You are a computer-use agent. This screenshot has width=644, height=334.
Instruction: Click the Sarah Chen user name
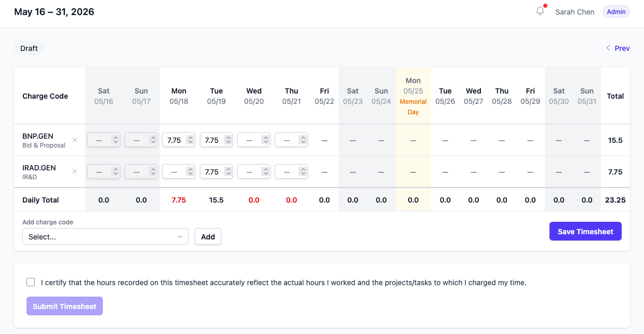coord(574,12)
